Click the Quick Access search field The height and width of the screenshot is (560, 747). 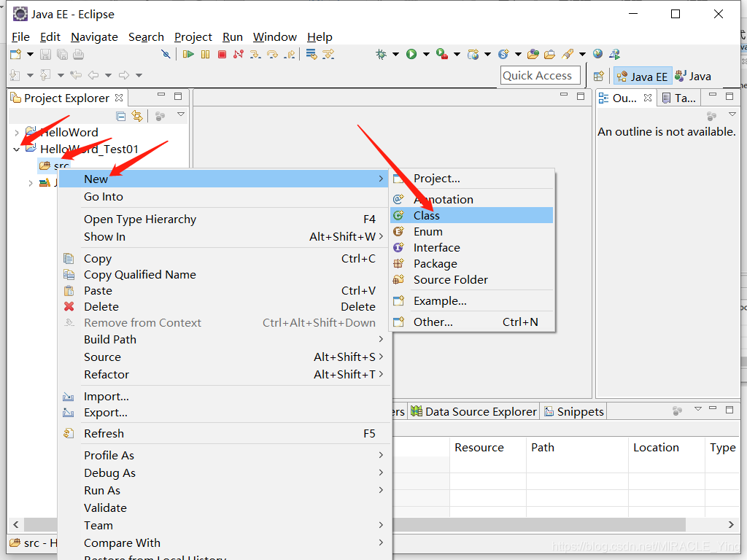coord(541,76)
